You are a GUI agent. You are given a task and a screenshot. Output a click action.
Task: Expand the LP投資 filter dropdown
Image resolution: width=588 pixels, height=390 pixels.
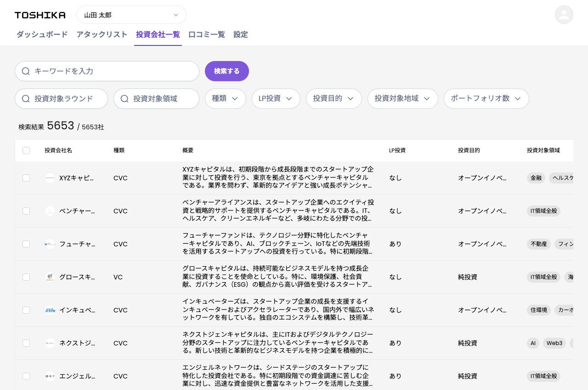click(276, 99)
